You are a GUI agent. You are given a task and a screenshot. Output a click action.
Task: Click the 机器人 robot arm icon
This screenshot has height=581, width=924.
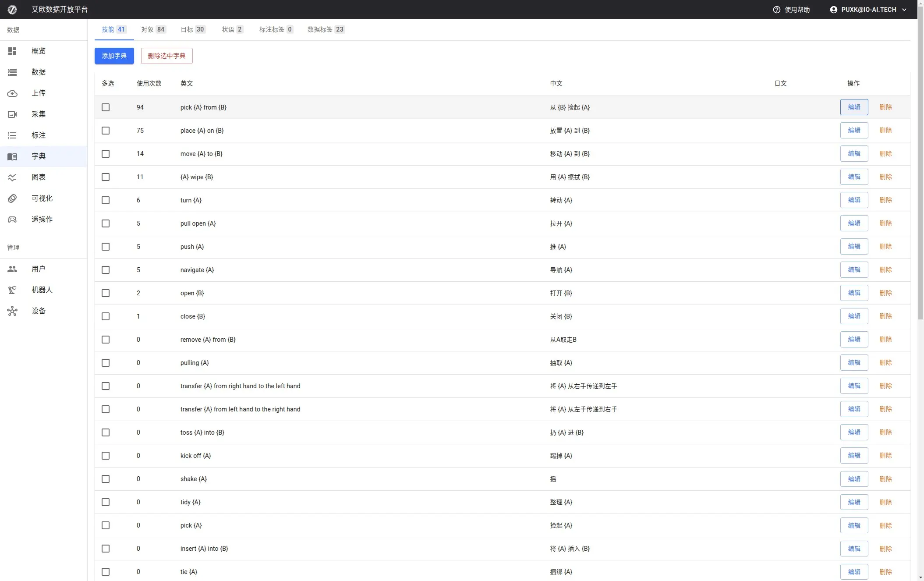click(12, 290)
